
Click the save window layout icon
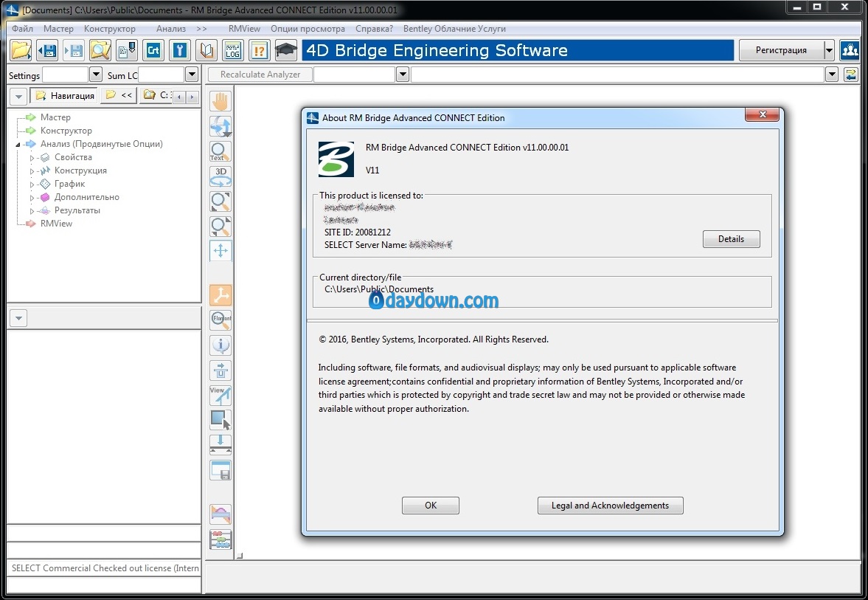[x=221, y=470]
